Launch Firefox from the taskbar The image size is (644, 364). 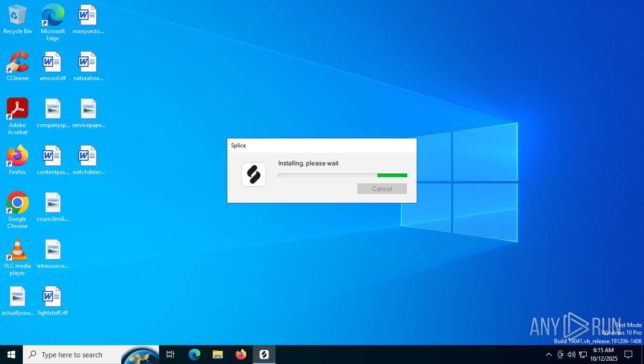point(241,355)
